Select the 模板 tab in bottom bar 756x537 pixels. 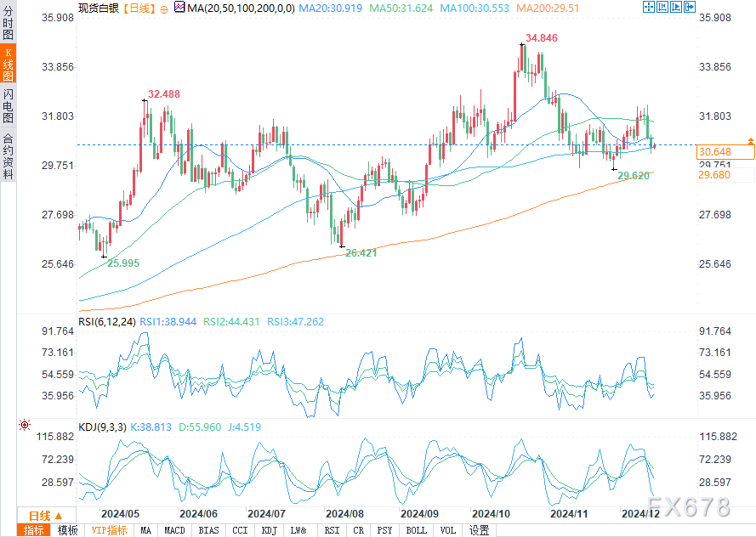(67, 530)
